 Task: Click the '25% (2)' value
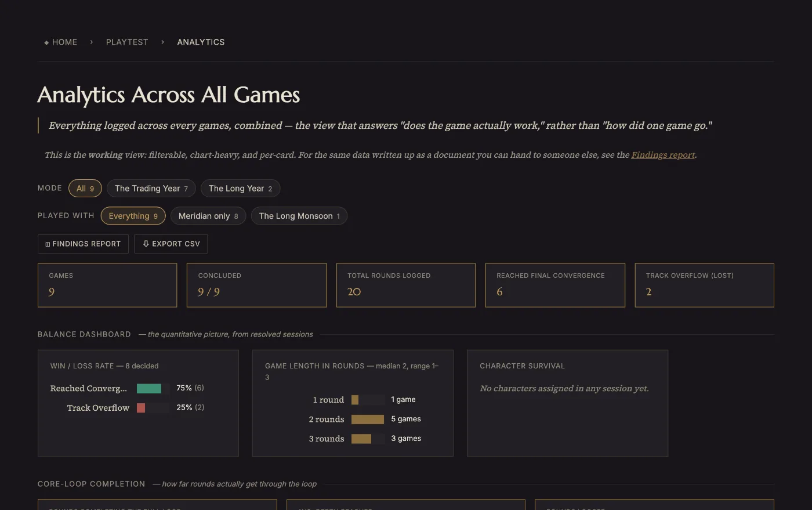pyautogui.click(x=190, y=407)
